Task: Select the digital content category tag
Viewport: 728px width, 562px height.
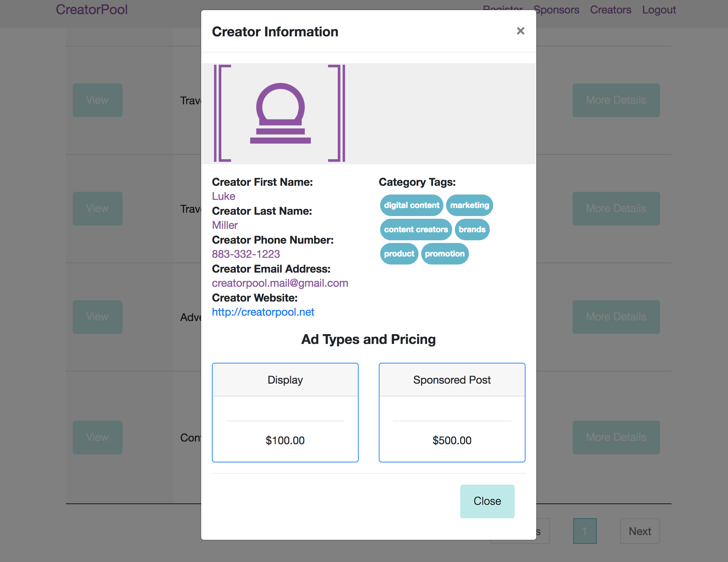Action: click(411, 205)
